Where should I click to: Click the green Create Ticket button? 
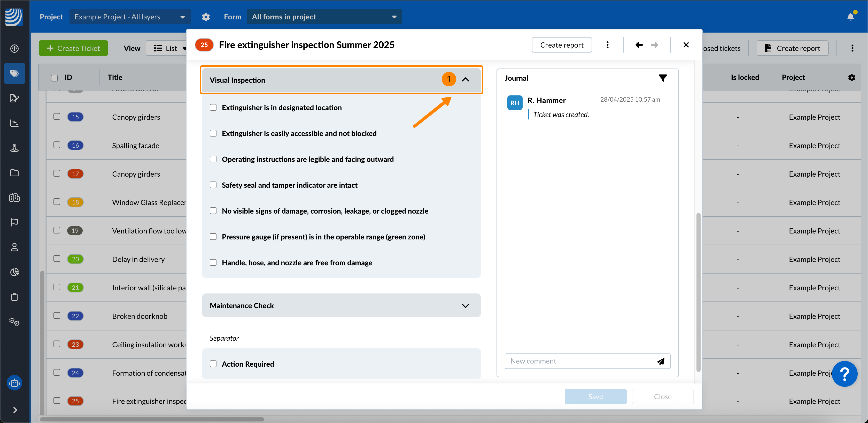pyautogui.click(x=73, y=48)
